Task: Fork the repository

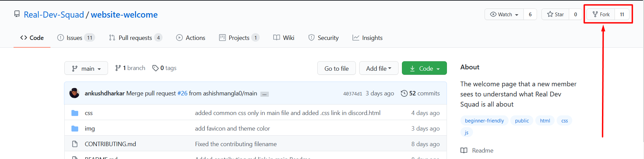Action: (x=601, y=14)
